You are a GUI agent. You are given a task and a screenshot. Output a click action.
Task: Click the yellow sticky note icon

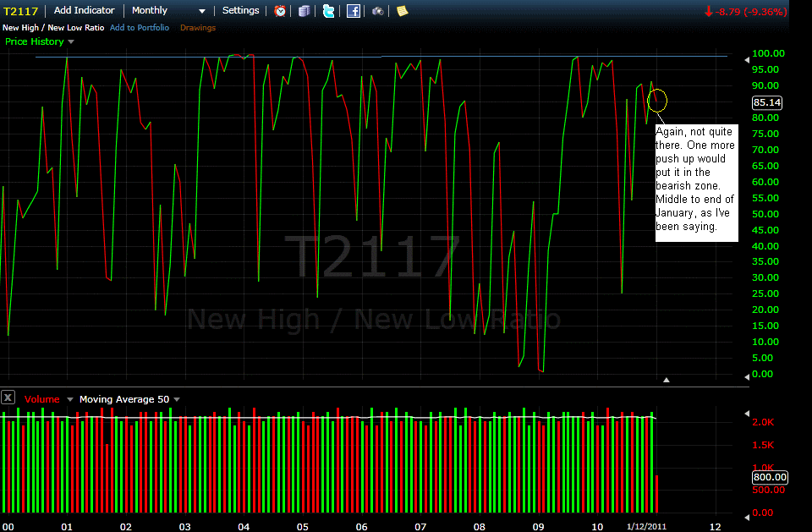pos(403,11)
